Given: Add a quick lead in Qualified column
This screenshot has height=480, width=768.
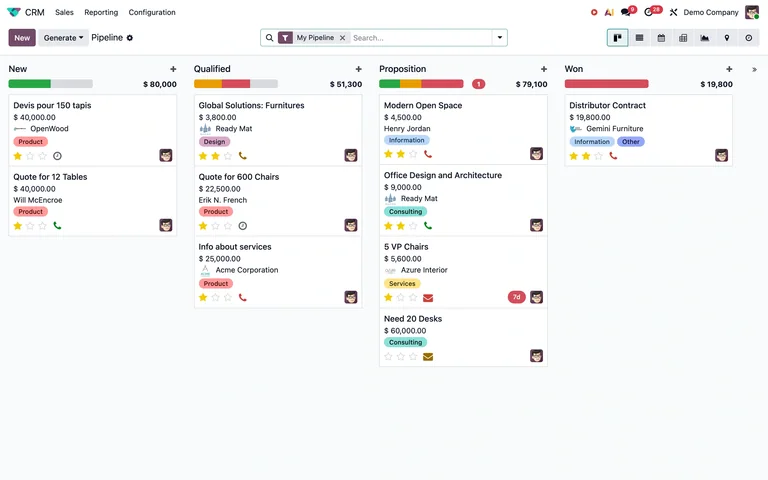Looking at the screenshot, I should [x=359, y=69].
